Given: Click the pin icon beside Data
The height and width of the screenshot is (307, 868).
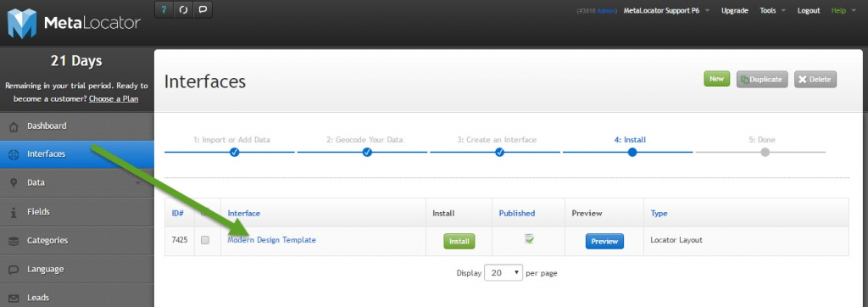Looking at the screenshot, I should pyautogui.click(x=14, y=183).
